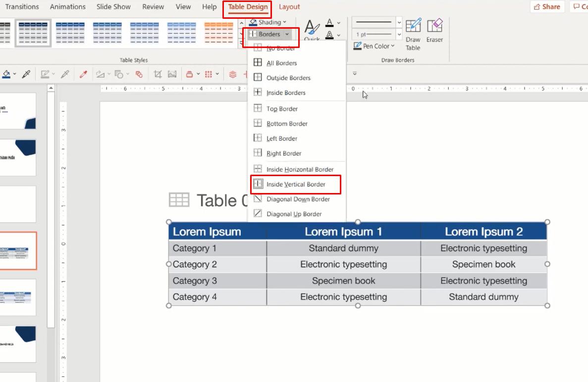
Task: Select the table Eraser tool
Action: 434,31
